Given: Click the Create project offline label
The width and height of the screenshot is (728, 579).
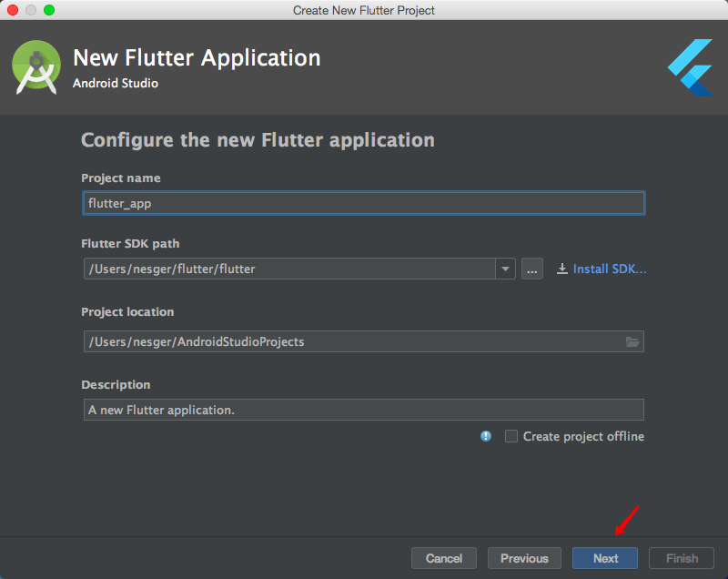Looking at the screenshot, I should (x=583, y=437).
